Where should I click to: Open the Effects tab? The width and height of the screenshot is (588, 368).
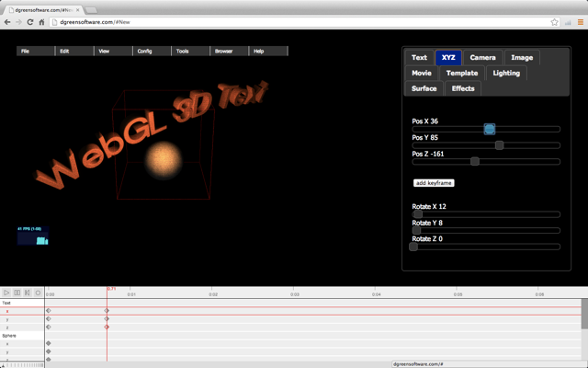pos(463,88)
